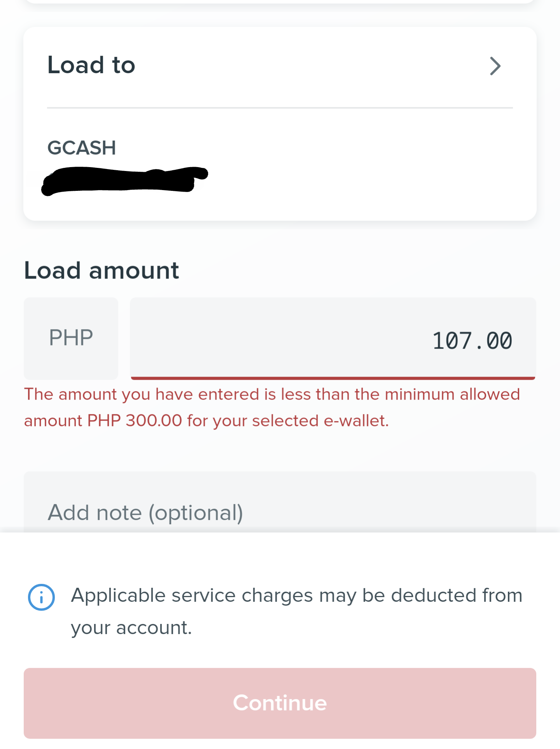Tap the word Continue on pink button
This screenshot has height=749, width=560.
coord(280,703)
